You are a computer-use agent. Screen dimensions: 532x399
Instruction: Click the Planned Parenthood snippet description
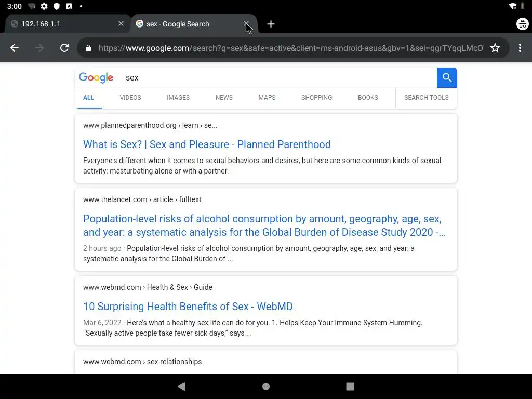[x=262, y=166]
